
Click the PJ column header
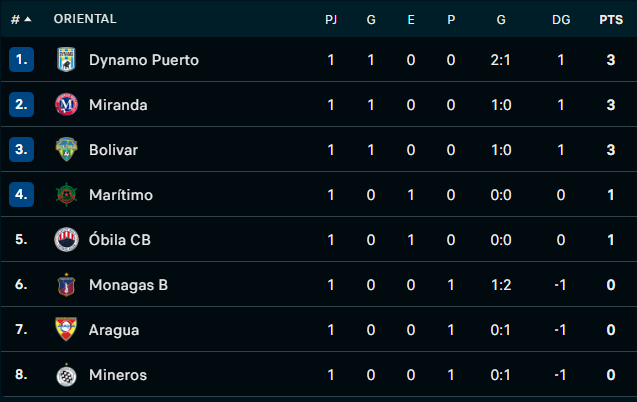(331, 19)
